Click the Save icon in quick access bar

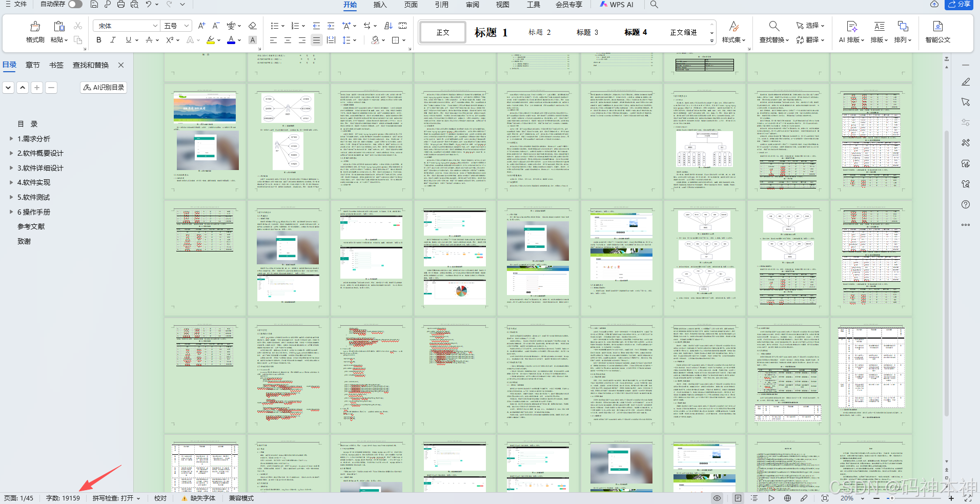[x=94, y=4]
